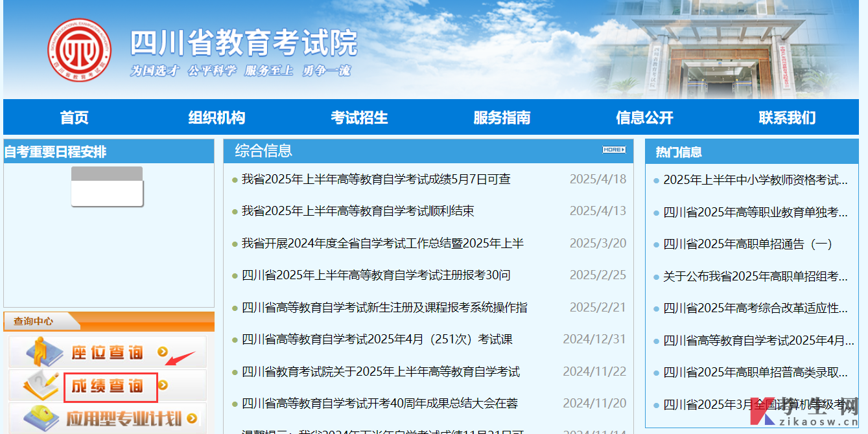
Task: Open article 自学考试成绩5月7日可查
Action: click(376, 179)
